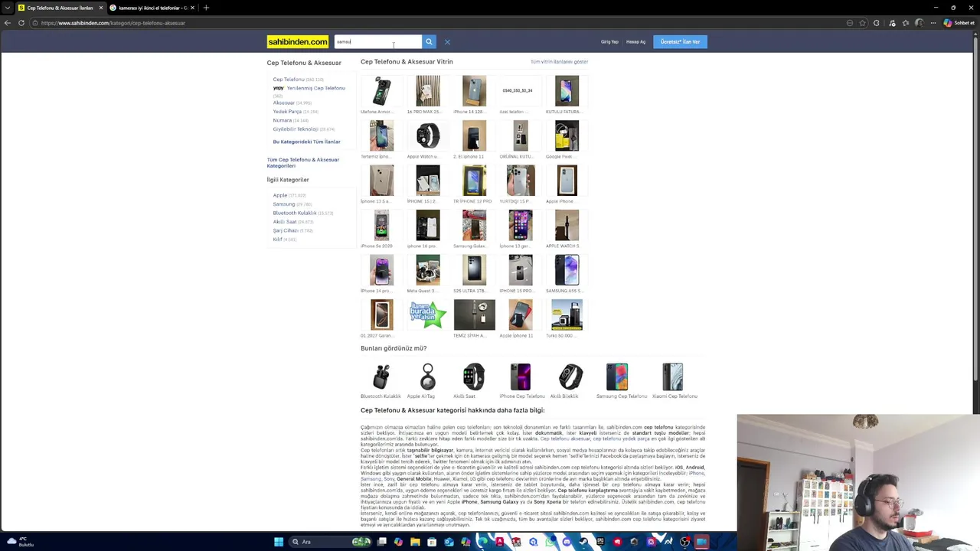Open the Apple Watch listing thumbnail
This screenshot has height=551, width=980.
pyautogui.click(x=428, y=135)
